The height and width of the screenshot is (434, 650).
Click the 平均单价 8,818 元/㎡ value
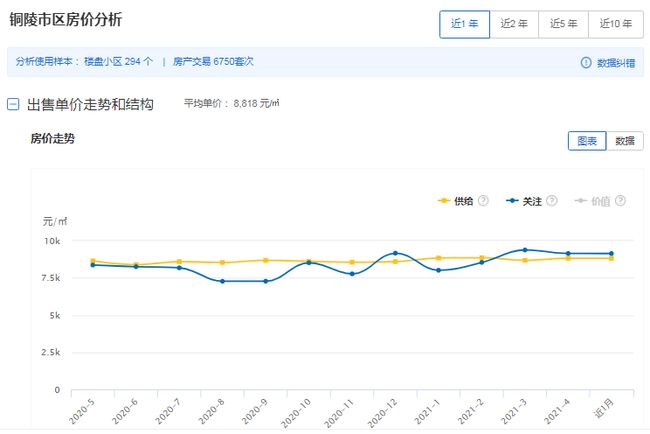tap(231, 103)
